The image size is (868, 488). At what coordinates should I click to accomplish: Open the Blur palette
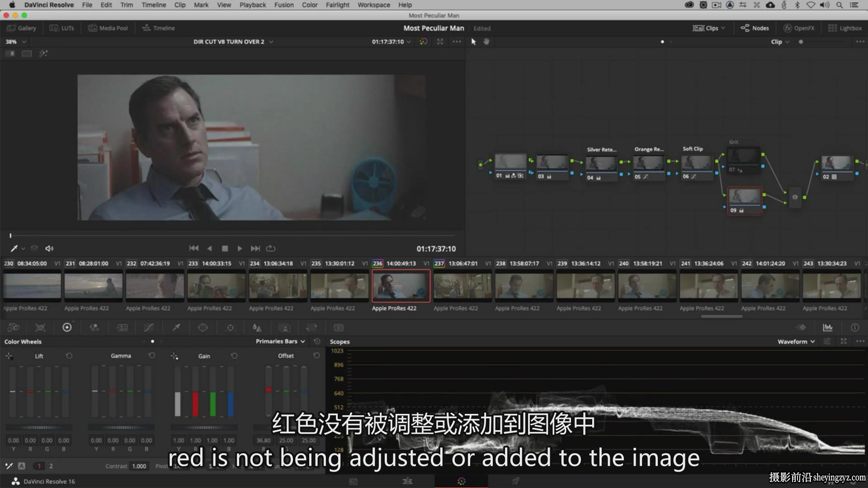coord(257,328)
